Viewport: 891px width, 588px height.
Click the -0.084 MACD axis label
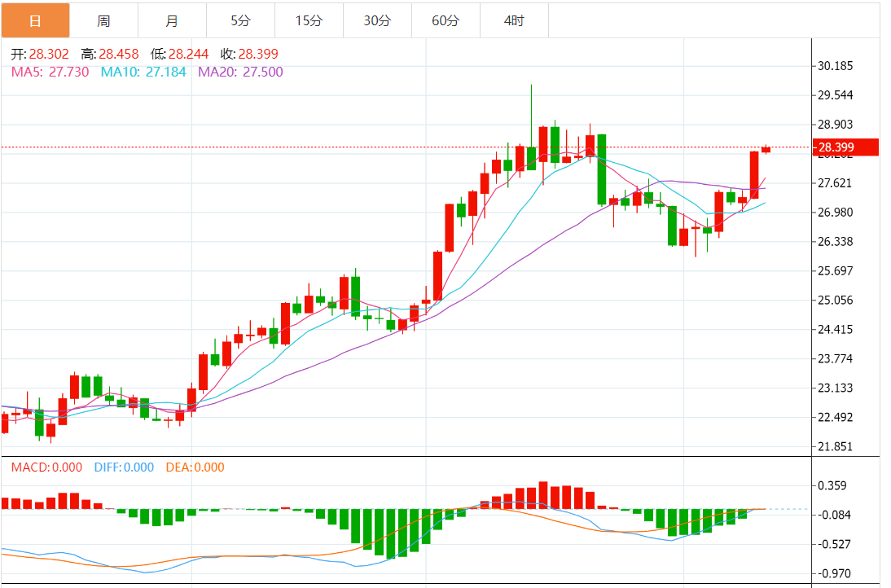pos(834,515)
